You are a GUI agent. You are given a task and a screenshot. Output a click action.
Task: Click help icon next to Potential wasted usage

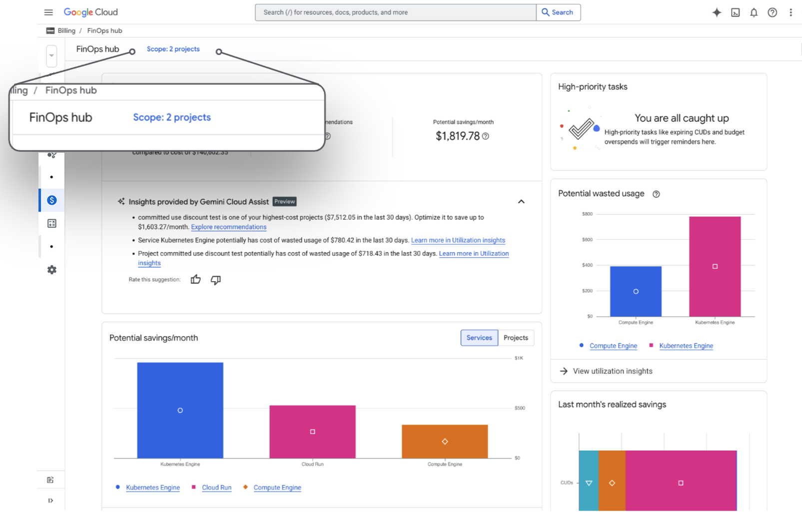click(x=656, y=194)
